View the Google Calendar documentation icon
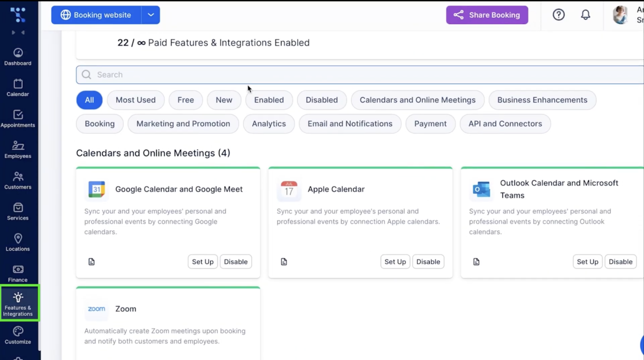 92,261
